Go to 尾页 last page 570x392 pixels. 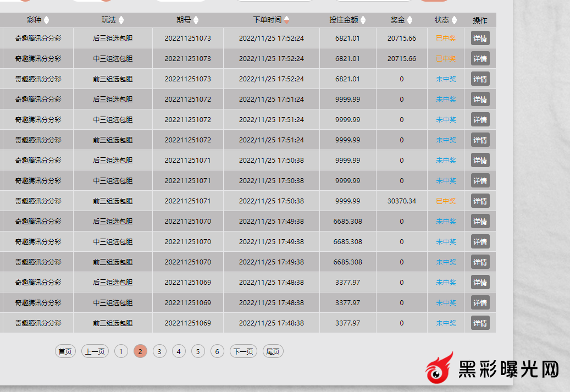coord(273,351)
